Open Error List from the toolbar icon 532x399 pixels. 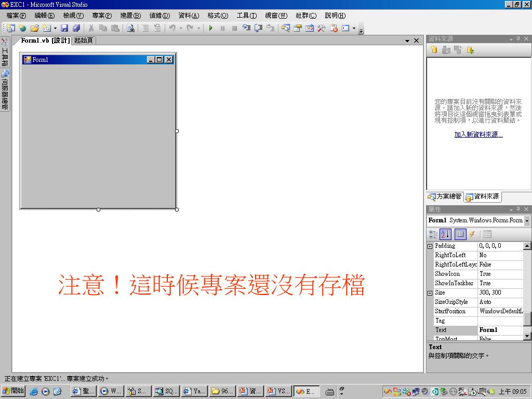point(334,28)
